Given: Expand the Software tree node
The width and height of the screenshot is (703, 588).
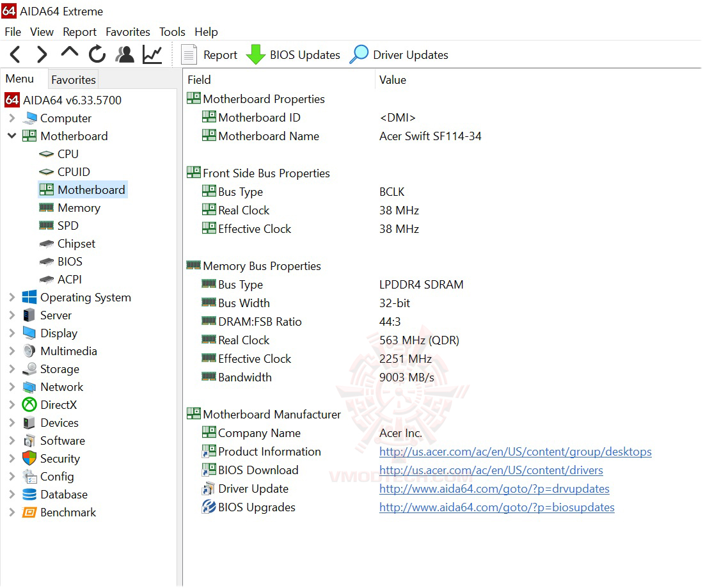Looking at the screenshot, I should (x=12, y=440).
